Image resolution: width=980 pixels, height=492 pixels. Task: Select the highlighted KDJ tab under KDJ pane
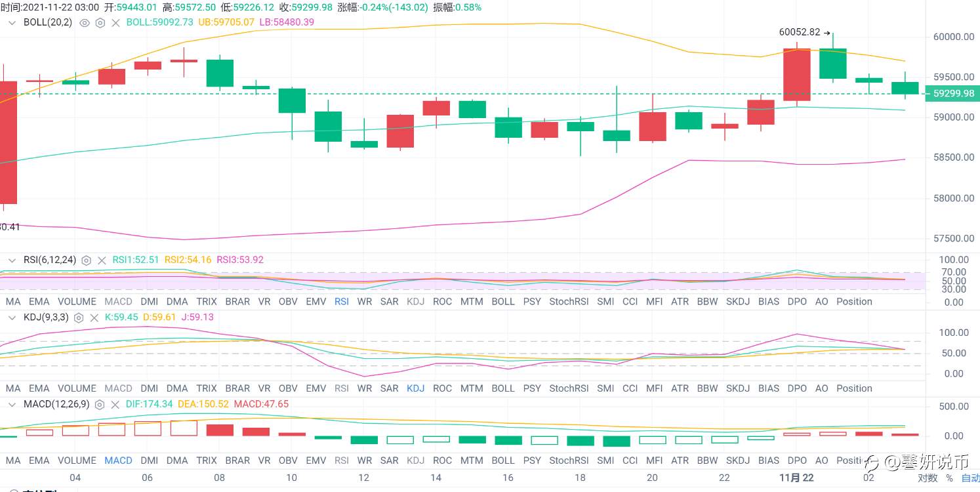coord(416,388)
